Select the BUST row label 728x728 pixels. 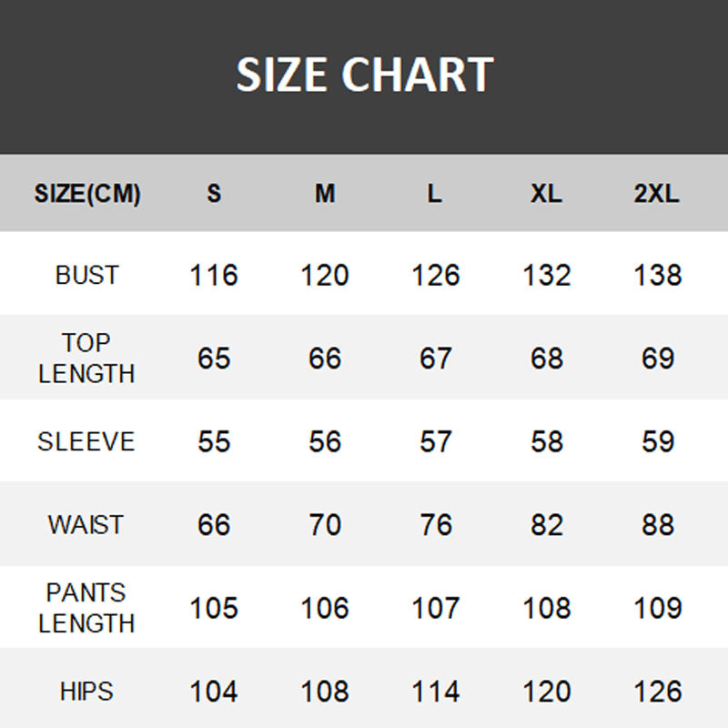pyautogui.click(x=86, y=275)
